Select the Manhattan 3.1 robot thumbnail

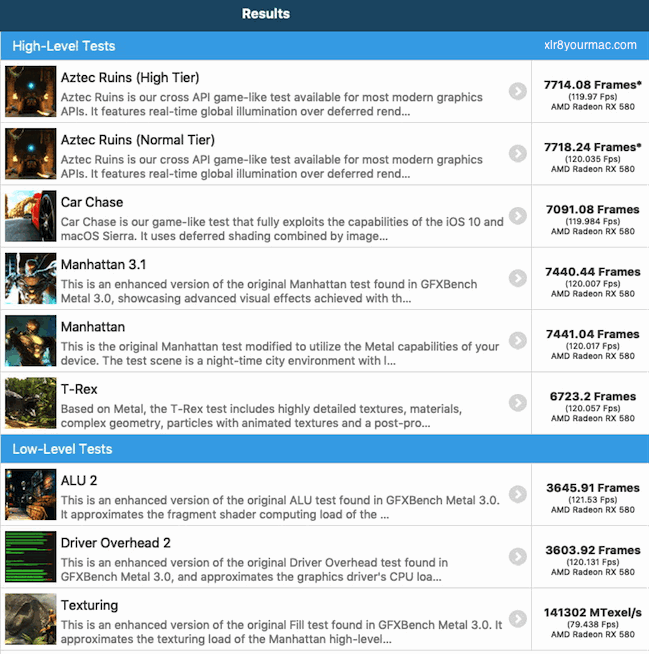click(30, 278)
